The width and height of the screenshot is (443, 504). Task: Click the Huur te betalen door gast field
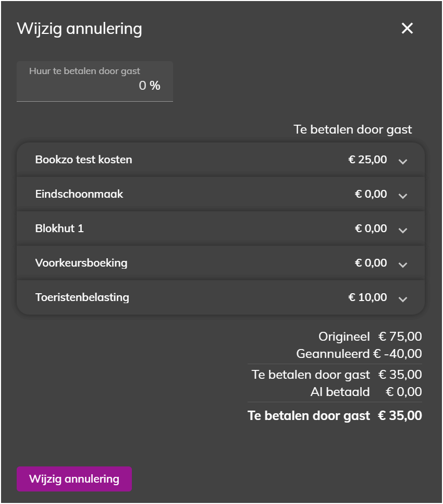[x=95, y=81]
